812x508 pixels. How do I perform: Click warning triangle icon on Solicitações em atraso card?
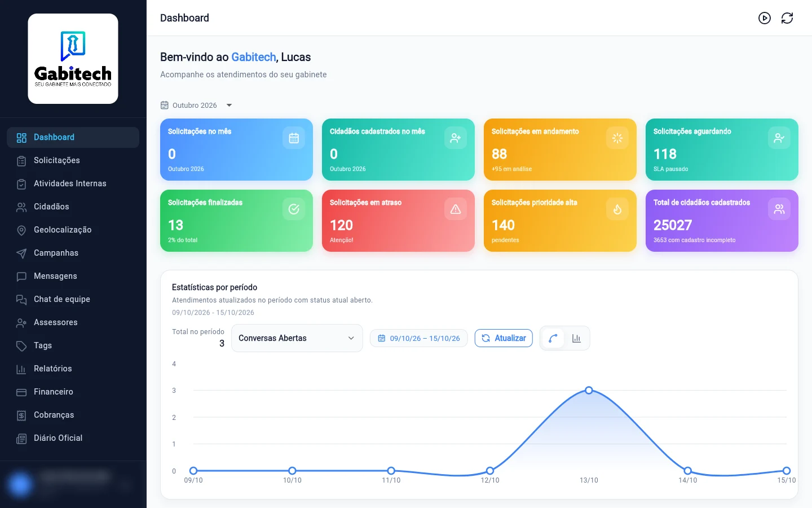[456, 209]
